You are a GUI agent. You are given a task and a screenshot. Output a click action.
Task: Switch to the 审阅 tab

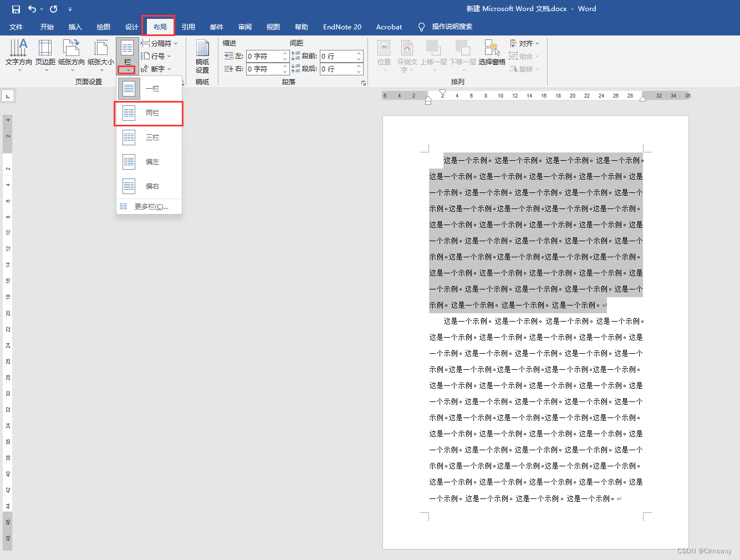[245, 27]
